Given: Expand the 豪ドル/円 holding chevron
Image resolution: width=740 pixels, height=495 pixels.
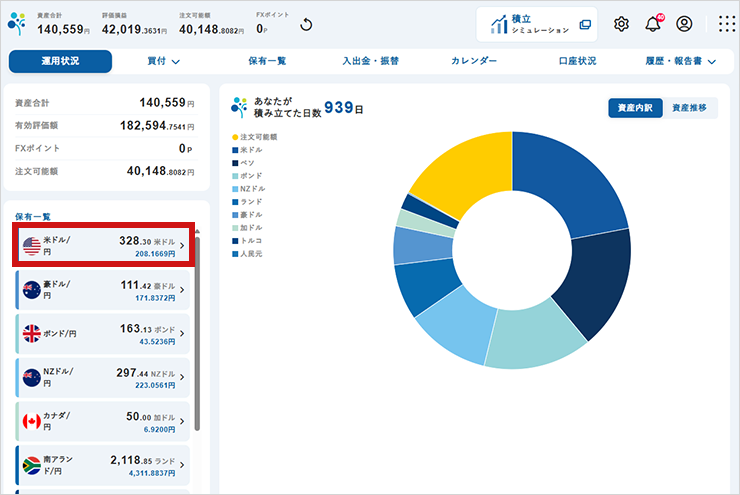Looking at the screenshot, I should click(182, 290).
